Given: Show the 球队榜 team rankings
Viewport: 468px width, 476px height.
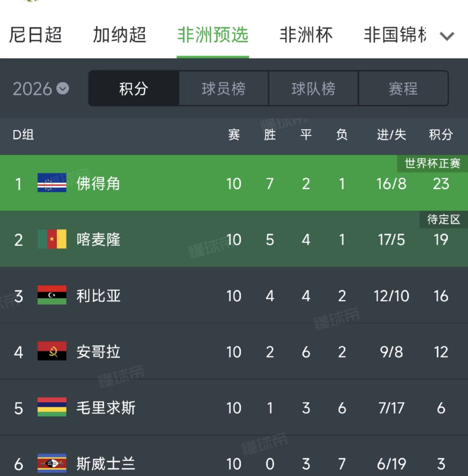Looking at the screenshot, I should [313, 89].
